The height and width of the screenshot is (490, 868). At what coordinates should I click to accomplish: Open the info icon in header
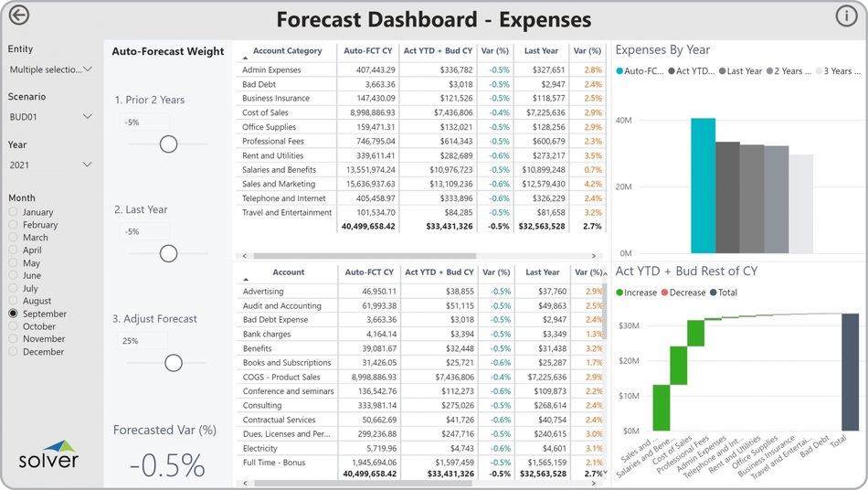pos(846,16)
